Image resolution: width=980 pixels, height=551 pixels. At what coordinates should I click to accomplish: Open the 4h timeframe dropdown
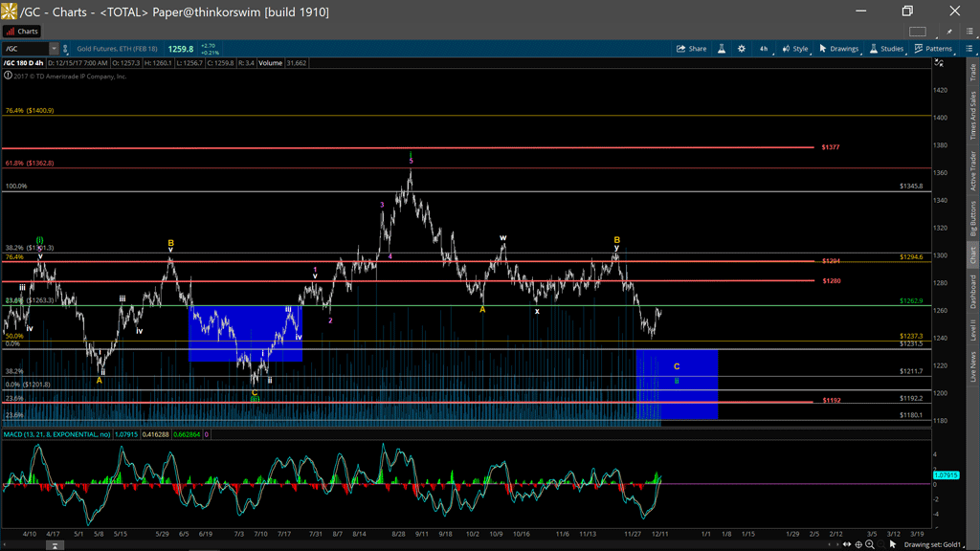tap(764, 49)
